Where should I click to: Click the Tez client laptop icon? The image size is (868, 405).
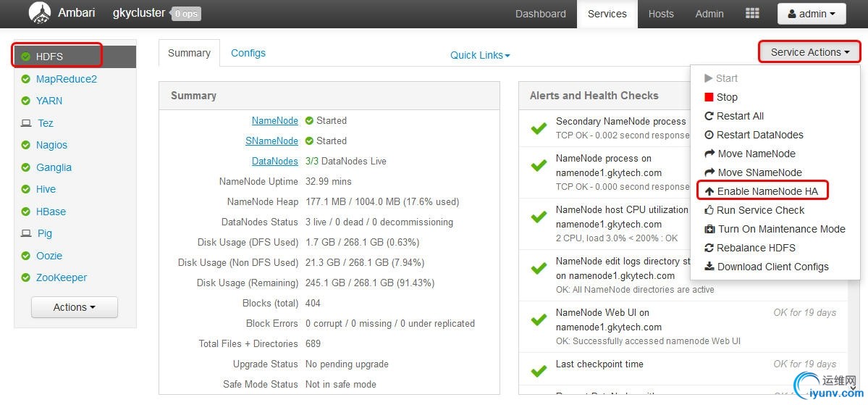point(26,123)
